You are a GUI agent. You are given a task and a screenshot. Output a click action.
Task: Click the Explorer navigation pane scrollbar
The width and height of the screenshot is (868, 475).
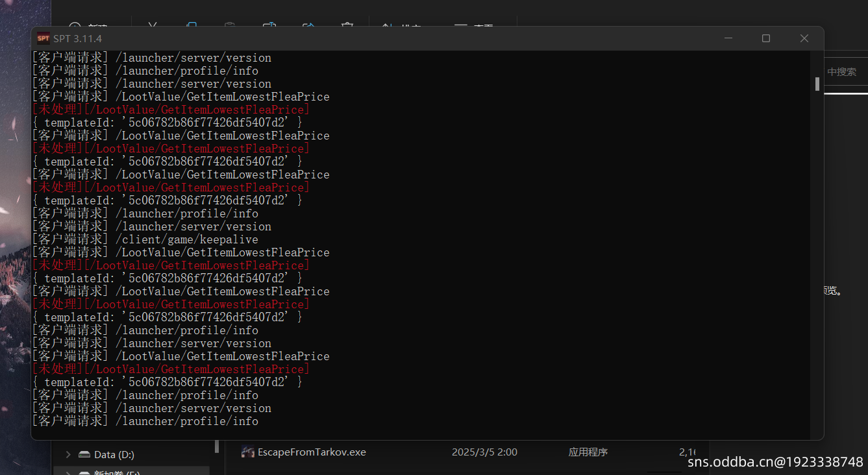click(217, 446)
